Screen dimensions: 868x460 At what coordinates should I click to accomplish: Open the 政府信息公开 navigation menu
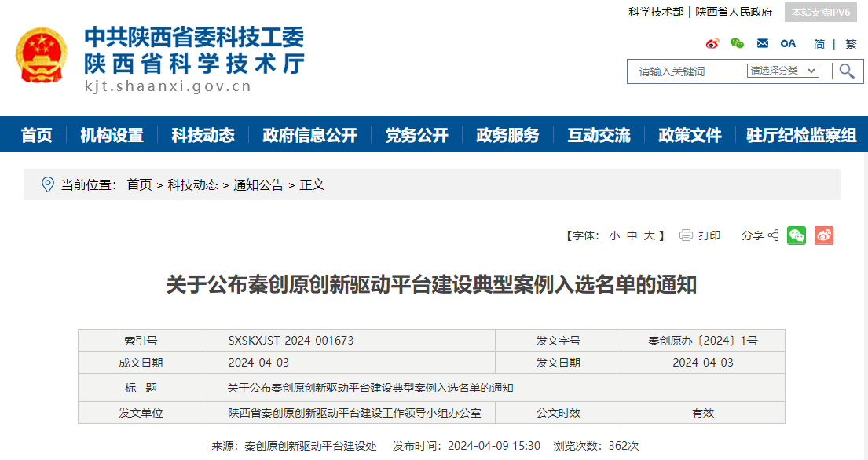click(309, 135)
